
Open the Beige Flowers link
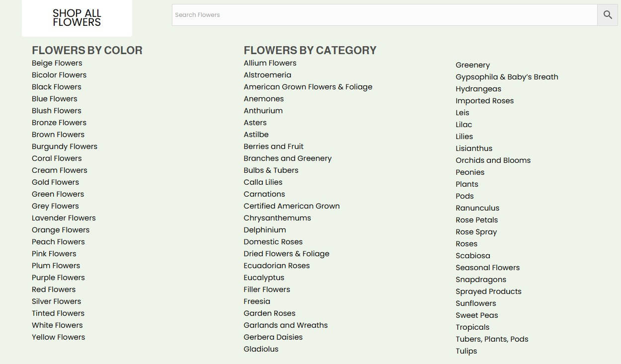pyautogui.click(x=57, y=63)
